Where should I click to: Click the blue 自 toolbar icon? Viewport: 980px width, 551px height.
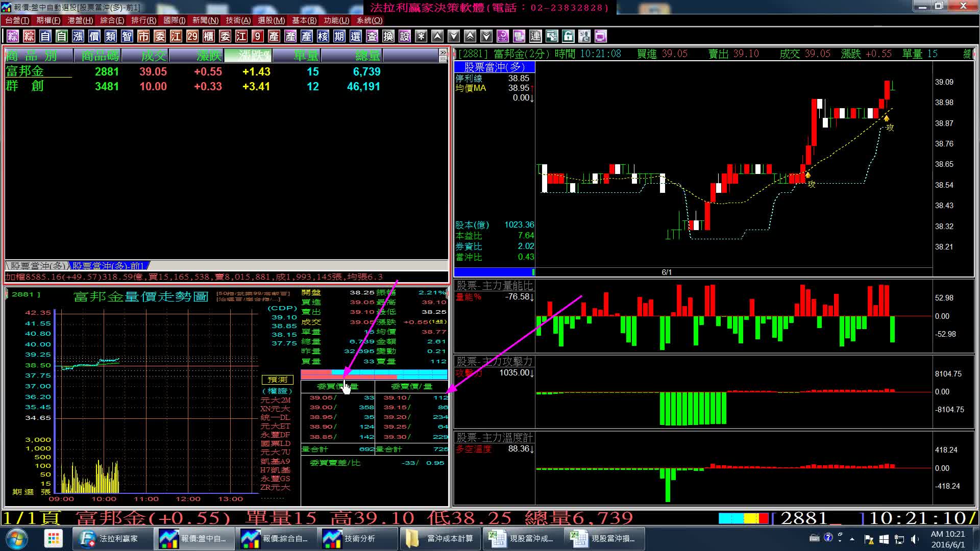click(45, 36)
